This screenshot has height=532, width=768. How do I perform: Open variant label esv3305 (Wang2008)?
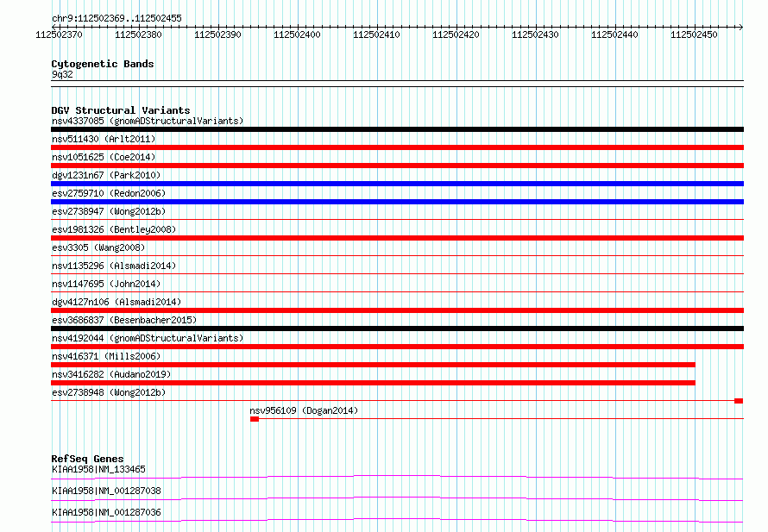click(x=98, y=247)
